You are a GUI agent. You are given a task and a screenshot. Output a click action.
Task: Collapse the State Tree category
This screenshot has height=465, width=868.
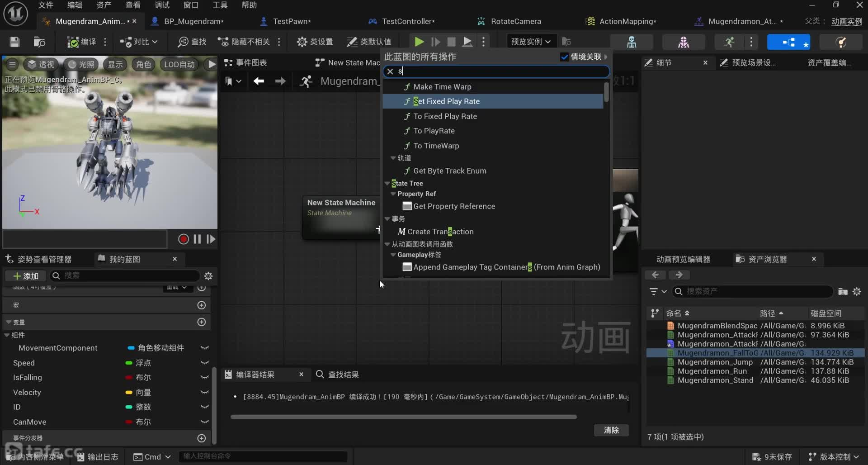387,183
